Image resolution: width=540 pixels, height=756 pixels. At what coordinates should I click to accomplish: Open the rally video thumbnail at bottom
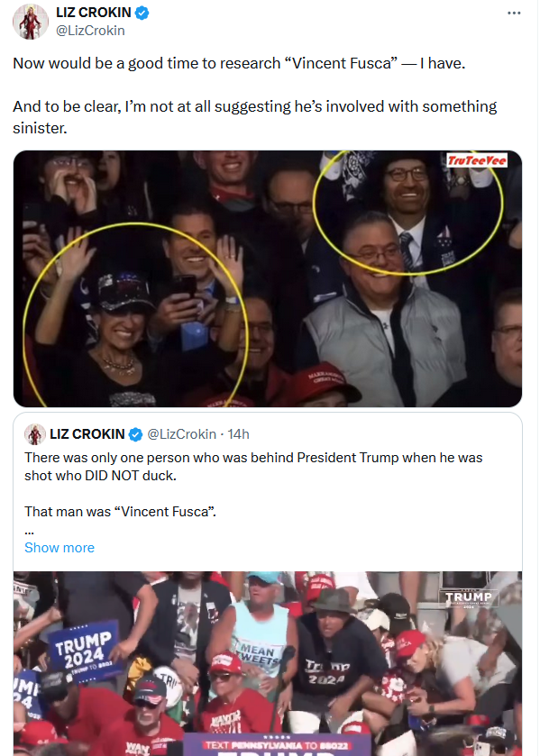click(268, 663)
